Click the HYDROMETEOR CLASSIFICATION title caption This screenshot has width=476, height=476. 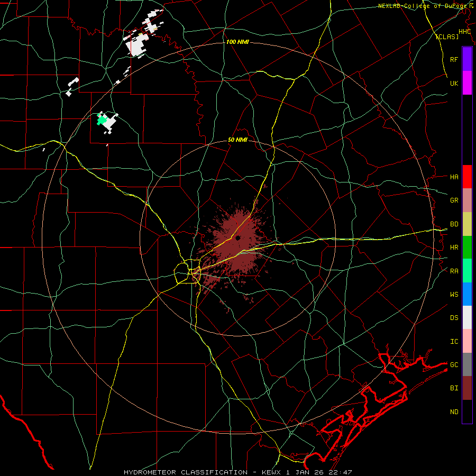tap(186, 472)
